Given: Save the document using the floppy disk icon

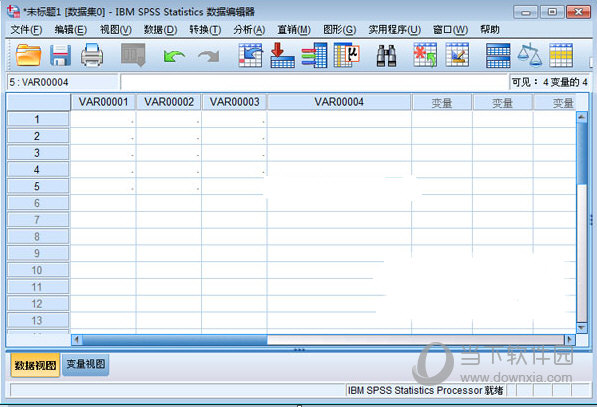Looking at the screenshot, I should click(60, 55).
